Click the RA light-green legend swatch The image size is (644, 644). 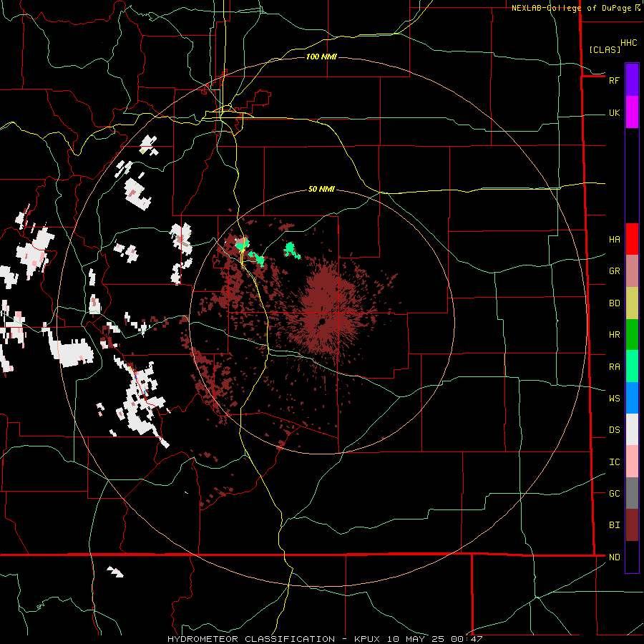[632, 366]
